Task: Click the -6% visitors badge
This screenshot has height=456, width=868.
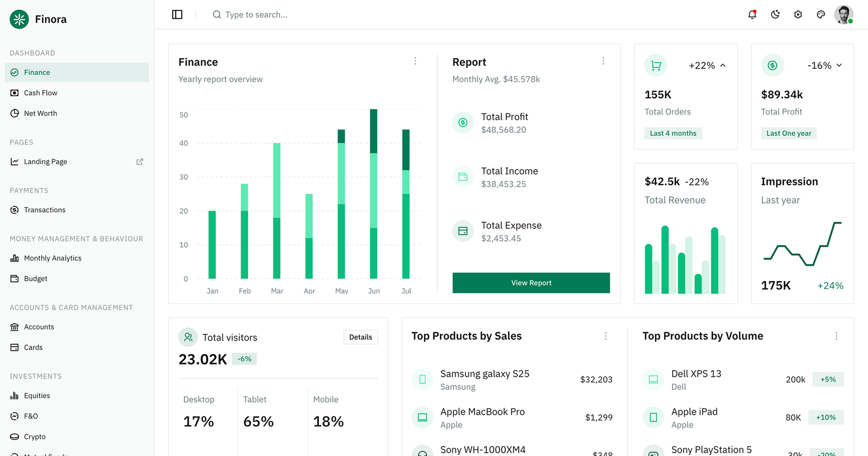Action: coord(245,359)
